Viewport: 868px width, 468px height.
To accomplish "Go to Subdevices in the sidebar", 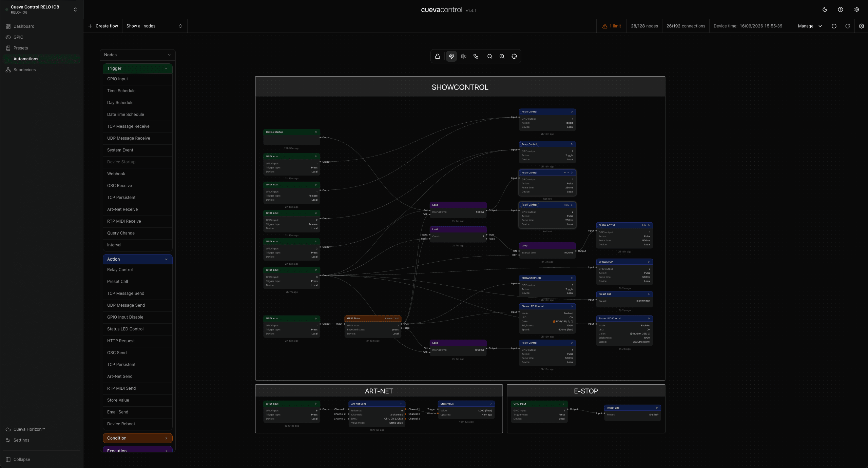I will pyautogui.click(x=42, y=70).
